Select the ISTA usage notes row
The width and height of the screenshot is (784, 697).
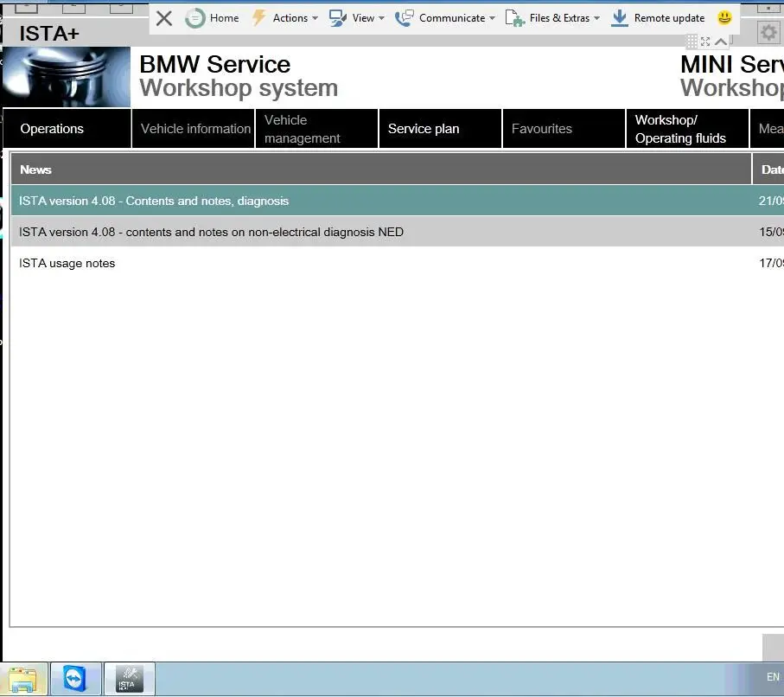[398, 263]
